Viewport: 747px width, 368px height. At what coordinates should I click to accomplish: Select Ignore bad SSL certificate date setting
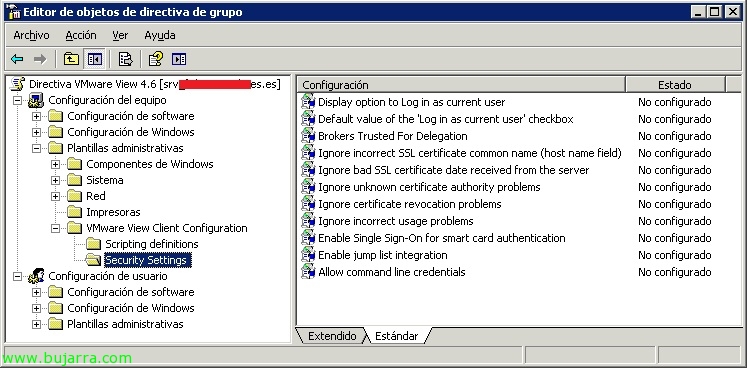[x=454, y=170]
